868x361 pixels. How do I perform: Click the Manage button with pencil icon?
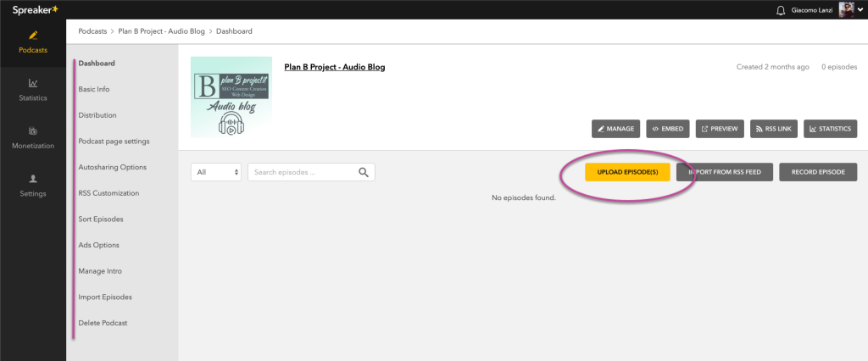tap(616, 129)
